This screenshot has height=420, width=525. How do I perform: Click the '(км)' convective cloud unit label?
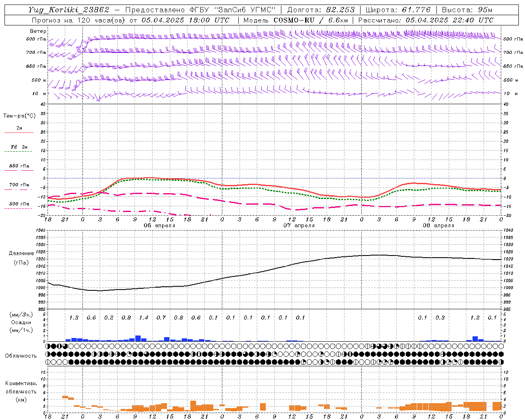pos(21,399)
